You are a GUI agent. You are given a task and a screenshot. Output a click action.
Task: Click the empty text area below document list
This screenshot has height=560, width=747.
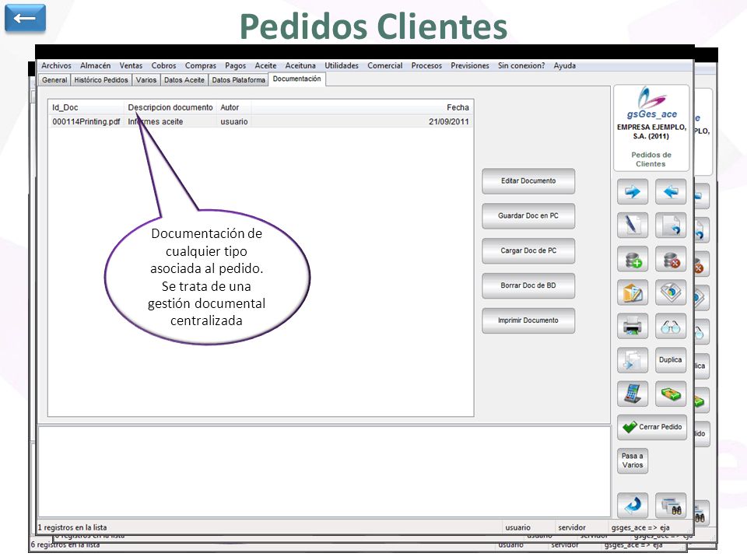tap(324, 471)
